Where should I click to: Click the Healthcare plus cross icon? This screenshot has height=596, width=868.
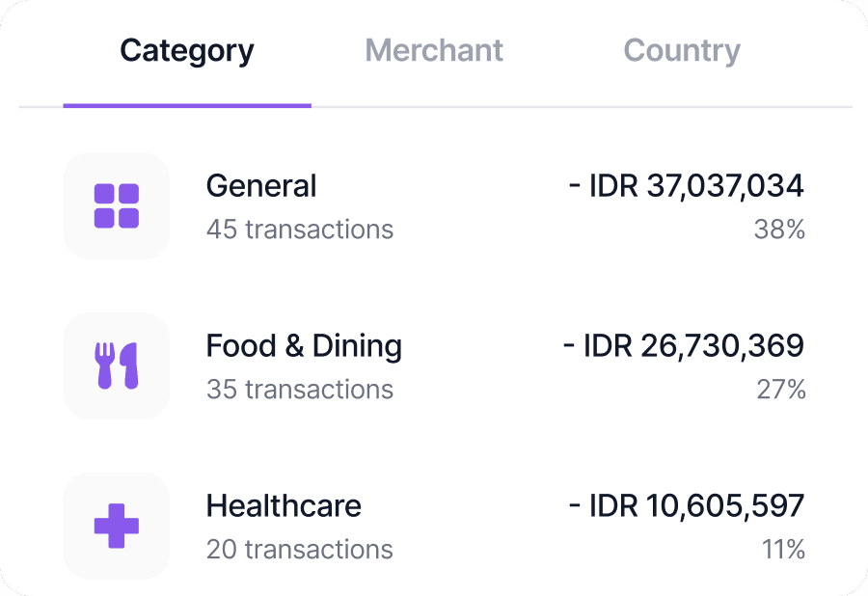[x=116, y=526]
